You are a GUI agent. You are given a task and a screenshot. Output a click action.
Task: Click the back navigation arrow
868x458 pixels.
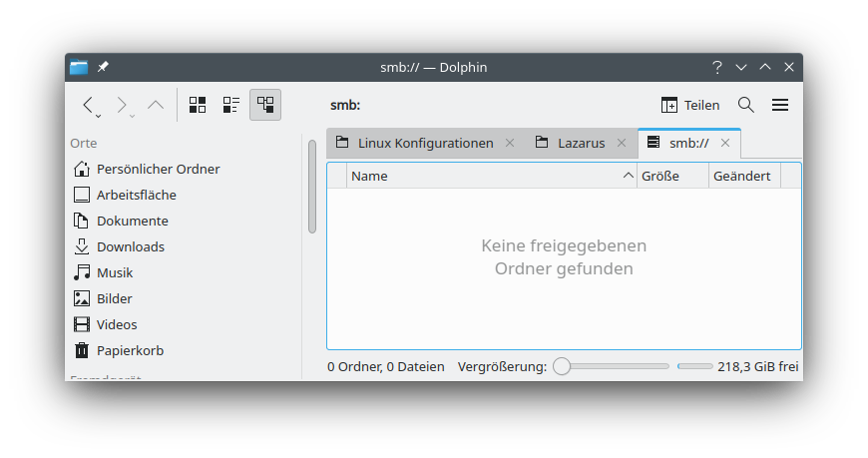tap(89, 105)
